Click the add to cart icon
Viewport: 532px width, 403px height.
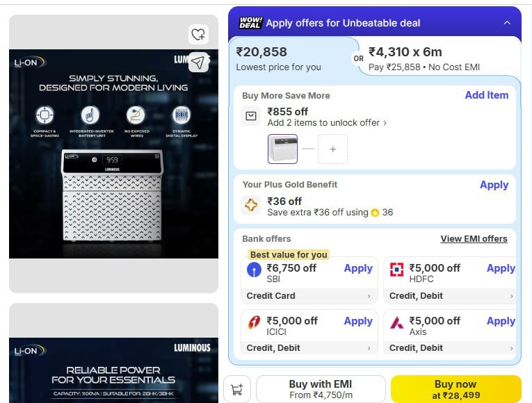click(237, 390)
